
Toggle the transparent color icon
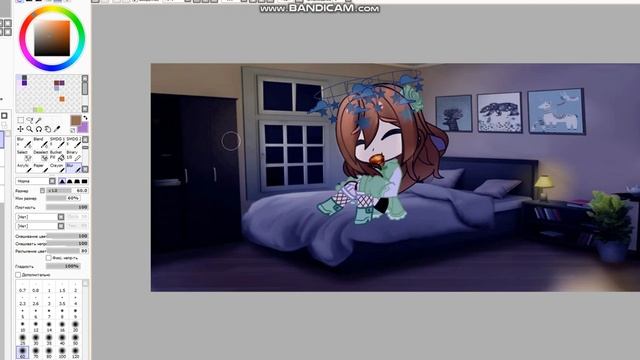[72, 131]
